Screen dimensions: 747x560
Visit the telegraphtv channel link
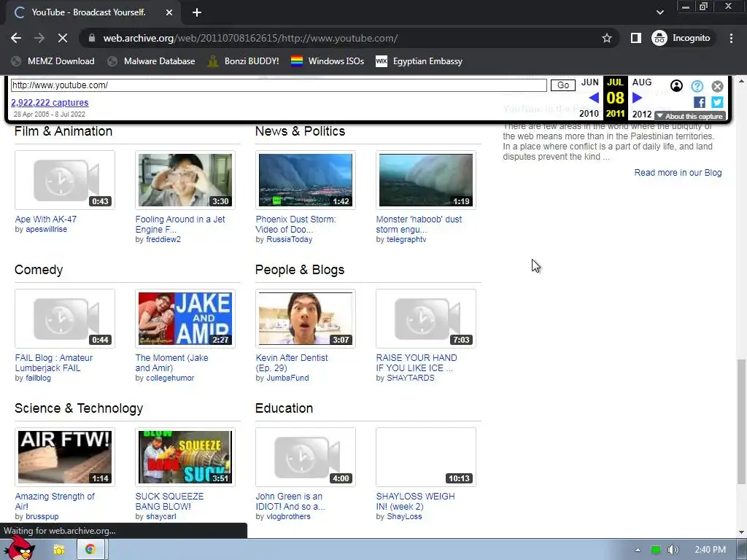[406, 239]
